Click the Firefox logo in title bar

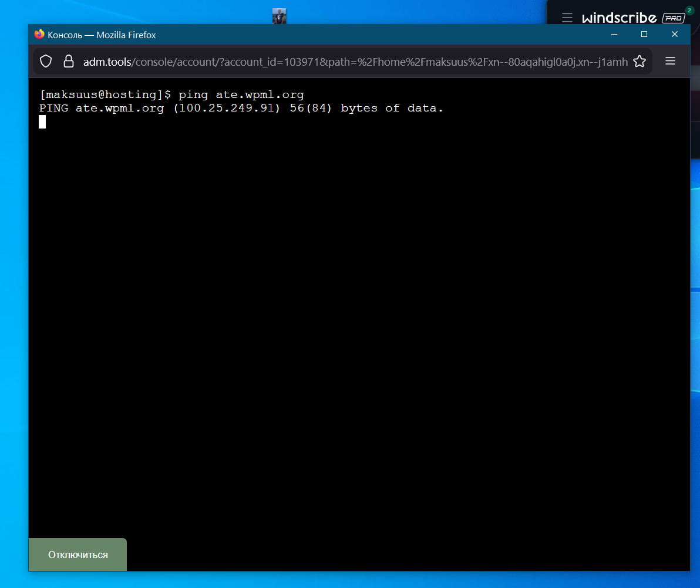(x=39, y=35)
